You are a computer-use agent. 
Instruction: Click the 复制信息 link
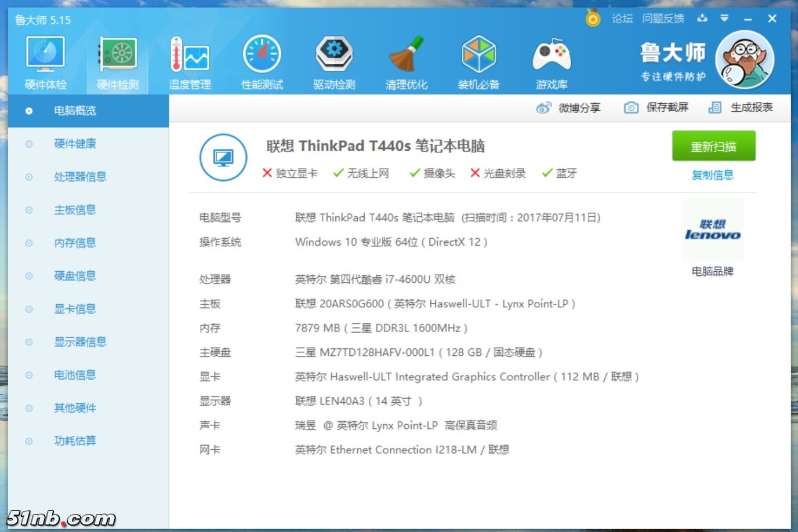(713, 175)
